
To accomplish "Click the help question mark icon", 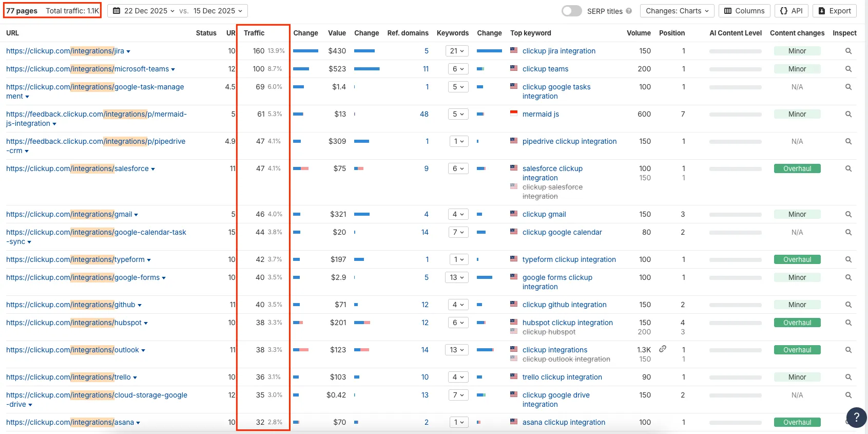I will (x=856, y=417).
